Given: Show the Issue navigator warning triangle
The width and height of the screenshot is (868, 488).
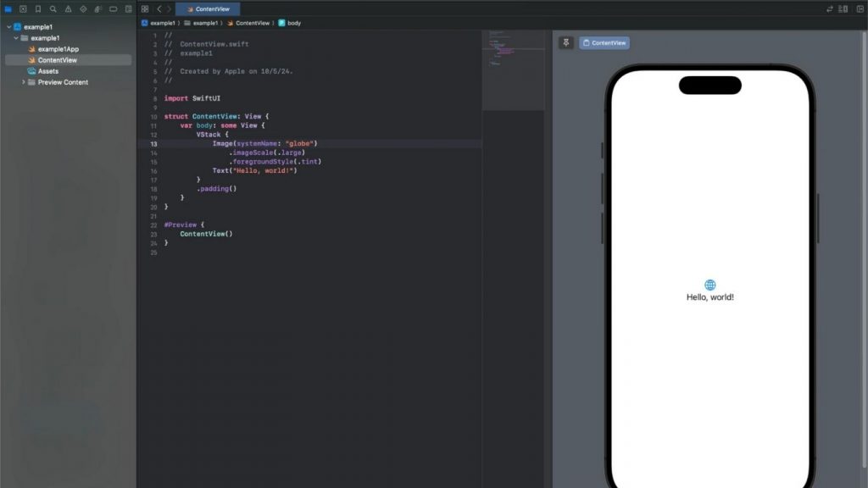Looking at the screenshot, I should [x=70, y=8].
